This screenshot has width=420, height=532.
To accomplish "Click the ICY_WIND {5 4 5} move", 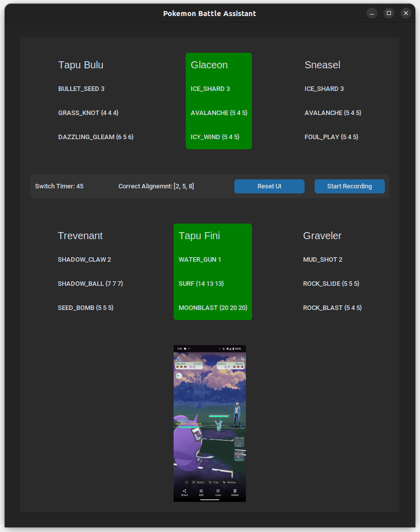I will [215, 137].
